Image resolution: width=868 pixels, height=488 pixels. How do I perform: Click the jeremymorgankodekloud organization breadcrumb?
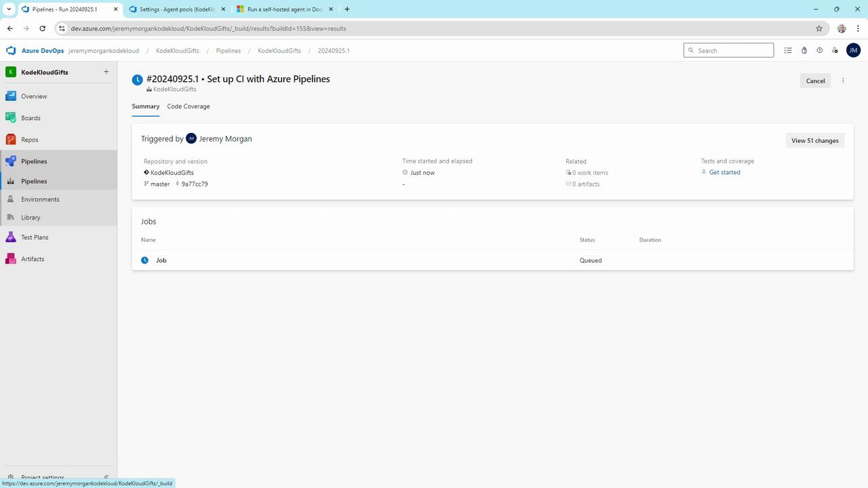(x=104, y=51)
